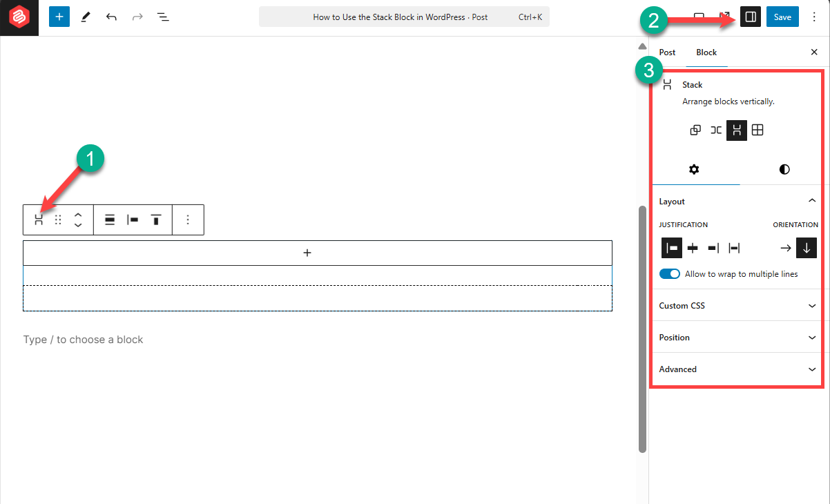Image resolution: width=830 pixels, height=504 pixels.
Task: Move block up with the up chevron
Action: (78, 214)
